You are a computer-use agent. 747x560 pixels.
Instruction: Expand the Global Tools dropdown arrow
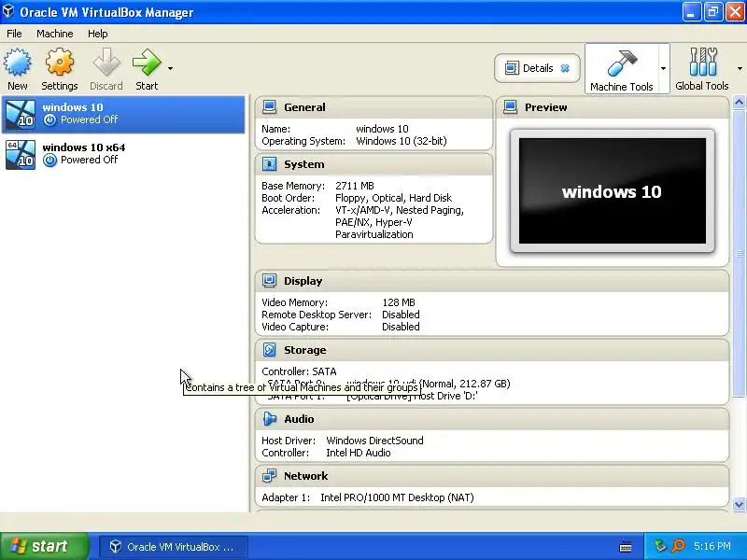740,68
